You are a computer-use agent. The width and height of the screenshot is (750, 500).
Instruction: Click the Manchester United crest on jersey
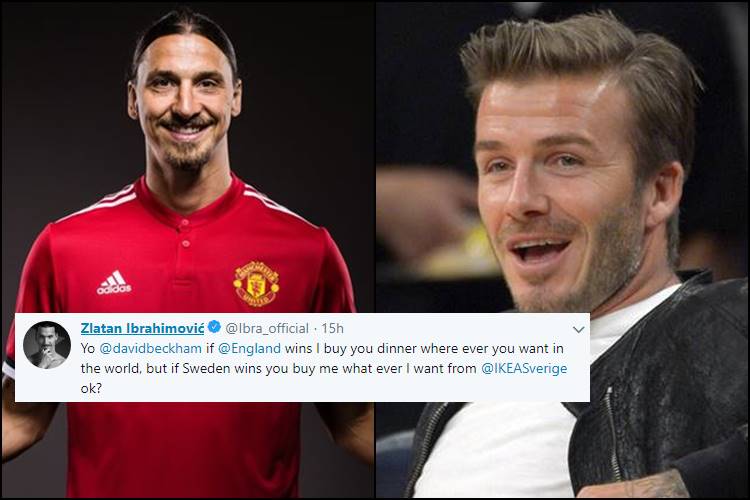point(256,283)
